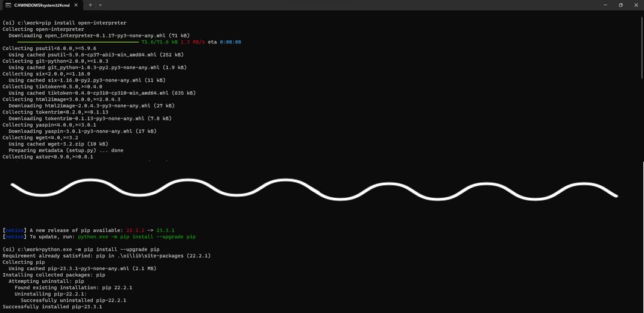Click the 'Successfully installed pip-23.3.1' line
Image resolution: width=644 pixels, height=313 pixels.
(x=52, y=306)
